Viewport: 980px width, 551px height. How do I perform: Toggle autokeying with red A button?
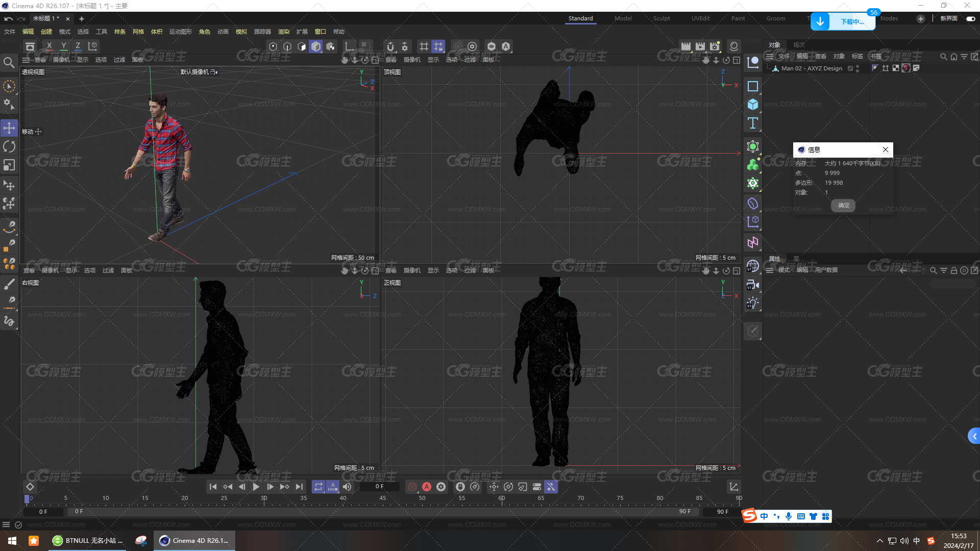point(427,487)
